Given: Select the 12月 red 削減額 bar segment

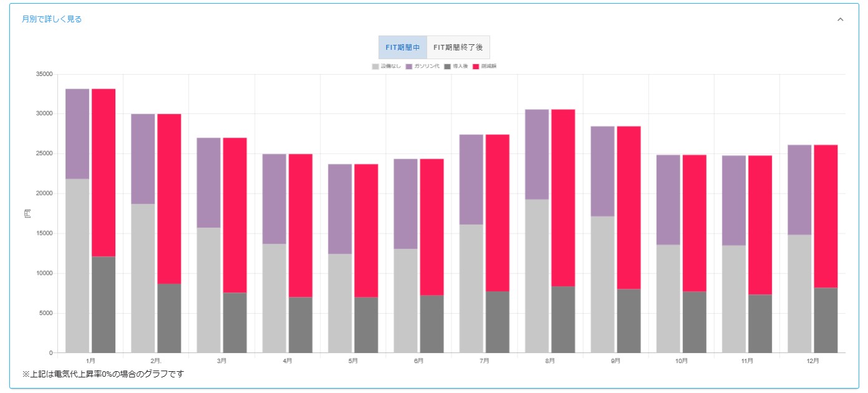Looking at the screenshot, I should pyautogui.click(x=826, y=216).
